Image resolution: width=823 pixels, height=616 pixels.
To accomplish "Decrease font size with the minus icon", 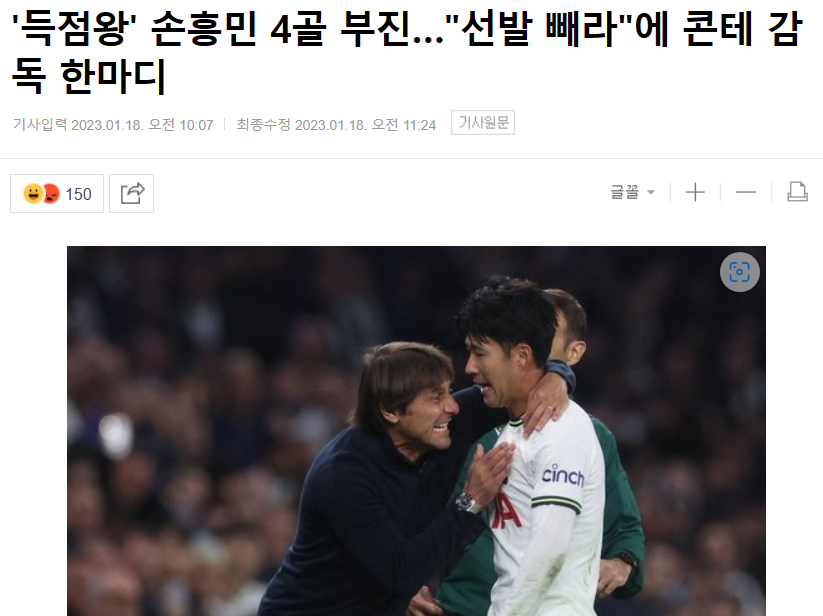I will click(x=745, y=192).
